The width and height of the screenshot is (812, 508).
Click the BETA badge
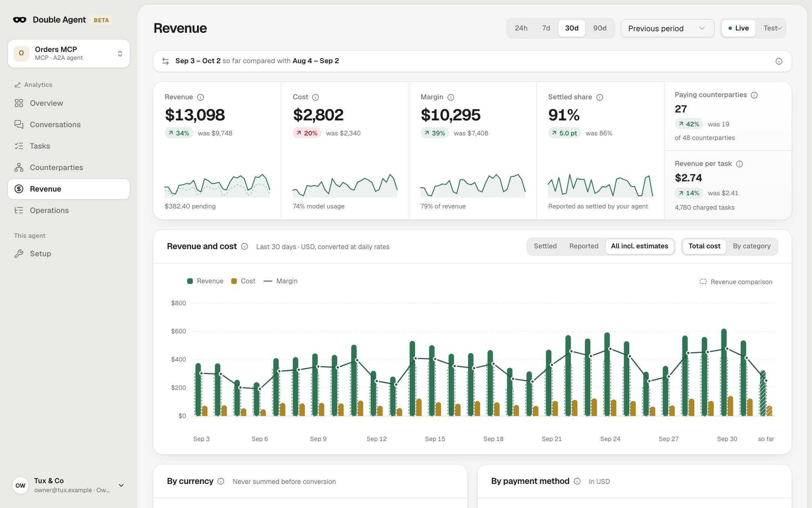[x=101, y=20]
